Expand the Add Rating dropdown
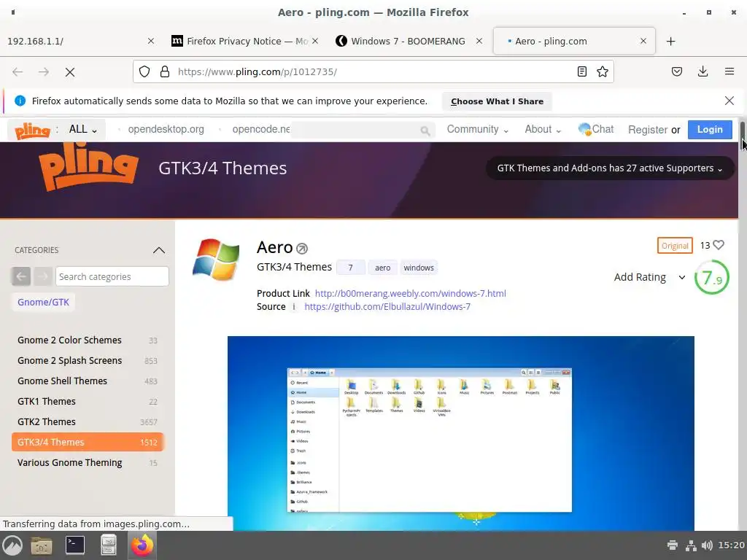This screenshot has height=560, width=747. coord(650,277)
